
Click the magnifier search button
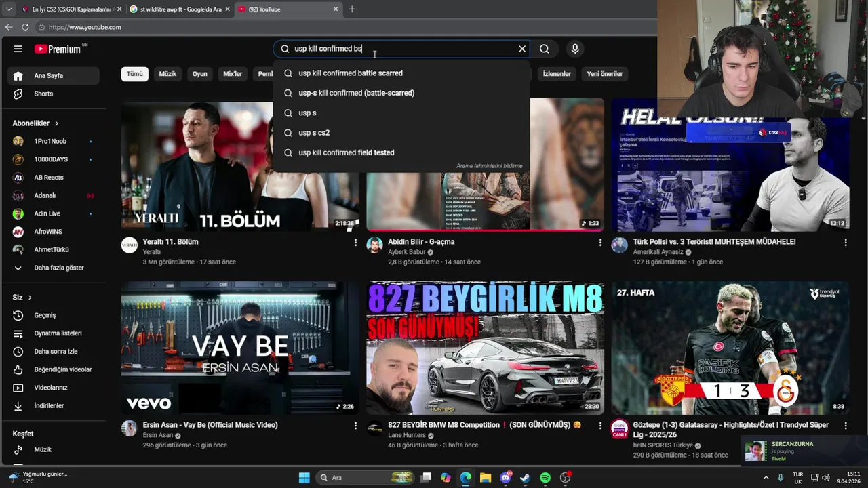(x=545, y=49)
